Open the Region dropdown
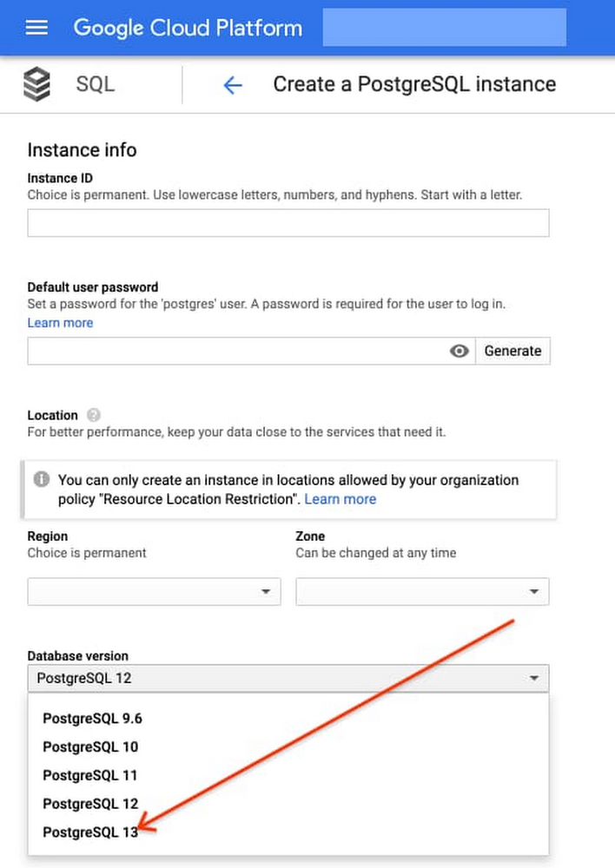The width and height of the screenshot is (615, 868). click(154, 591)
